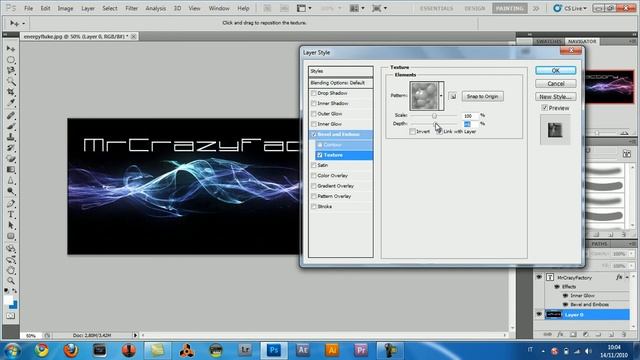Select the Move tool

click(11, 49)
